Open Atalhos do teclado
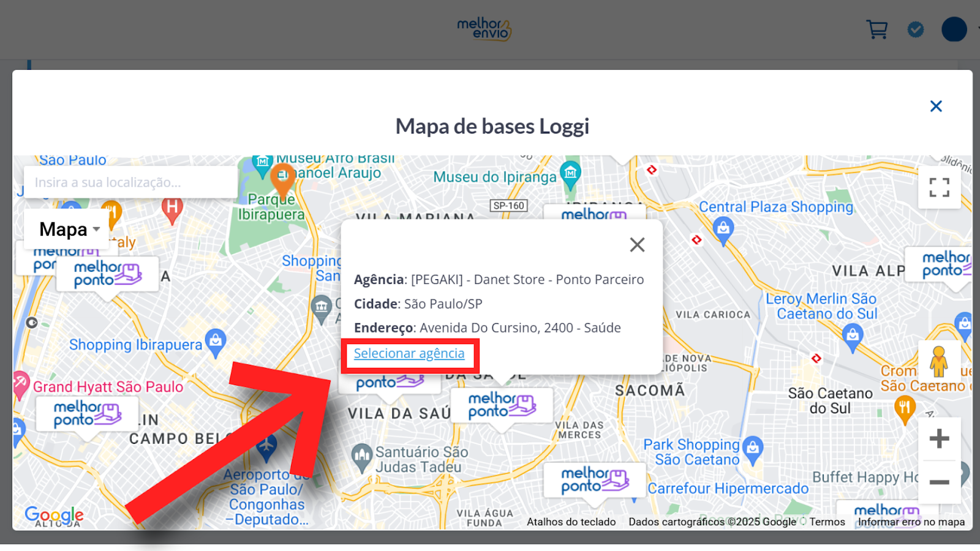Screen dimensions: 980x551 point(571,522)
